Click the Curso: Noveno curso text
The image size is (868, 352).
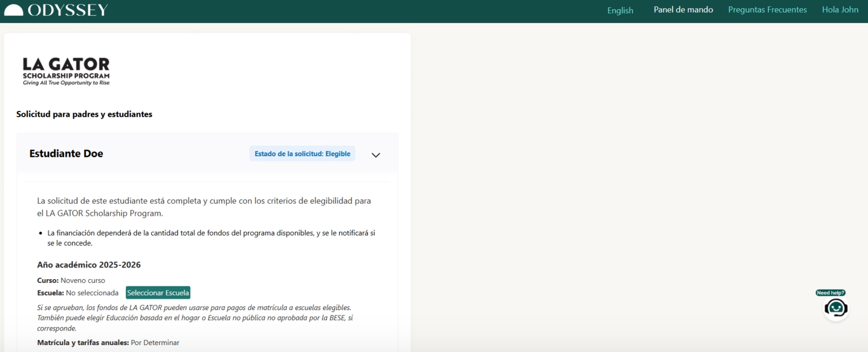(x=71, y=280)
